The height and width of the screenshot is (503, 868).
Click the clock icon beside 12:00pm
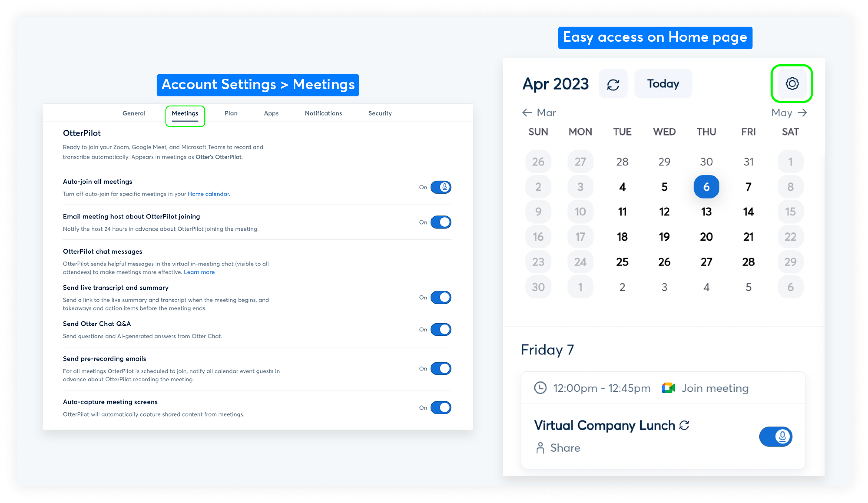pos(540,388)
